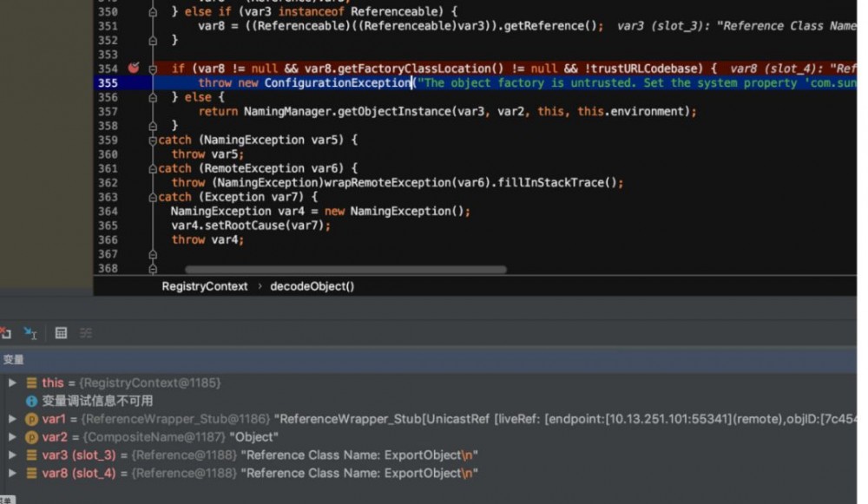Collapse the else block fold on line 356

[x=153, y=97]
